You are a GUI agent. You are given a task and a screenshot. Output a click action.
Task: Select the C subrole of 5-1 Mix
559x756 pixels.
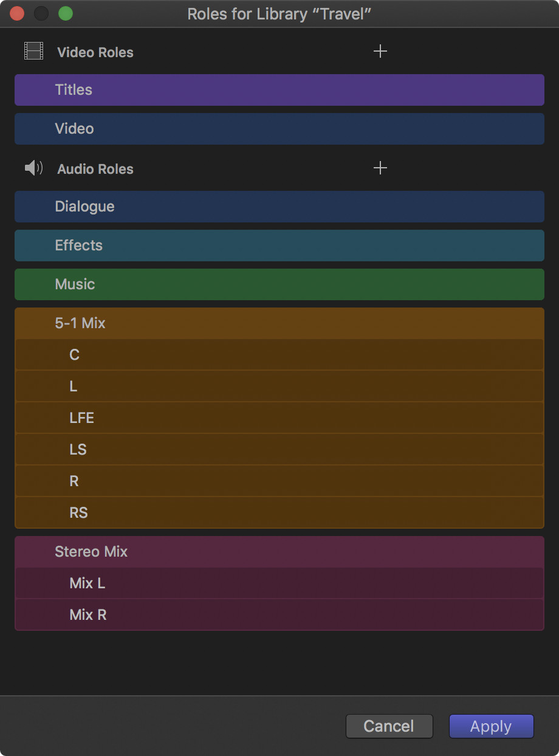pos(279,354)
